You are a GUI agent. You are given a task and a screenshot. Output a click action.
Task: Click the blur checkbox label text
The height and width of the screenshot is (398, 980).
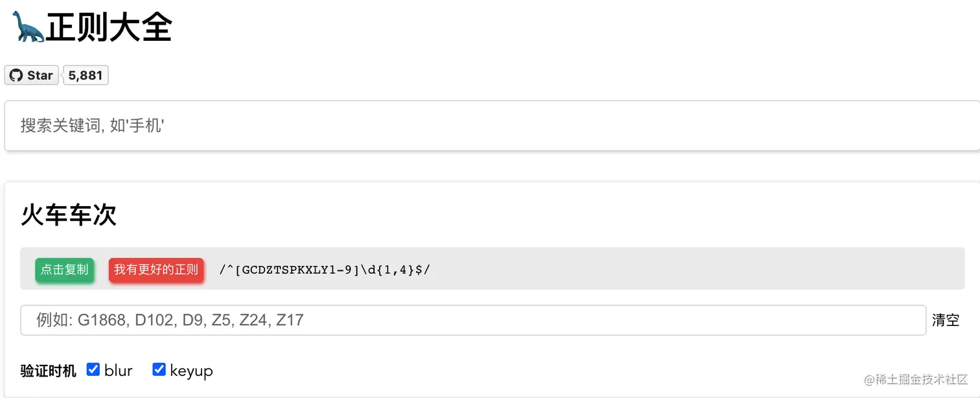[x=119, y=371]
